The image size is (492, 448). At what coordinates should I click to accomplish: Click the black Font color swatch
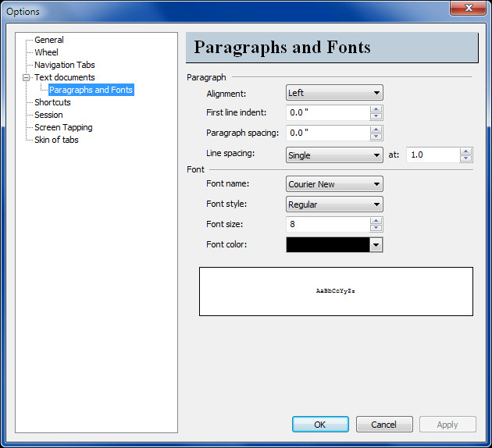pos(328,244)
